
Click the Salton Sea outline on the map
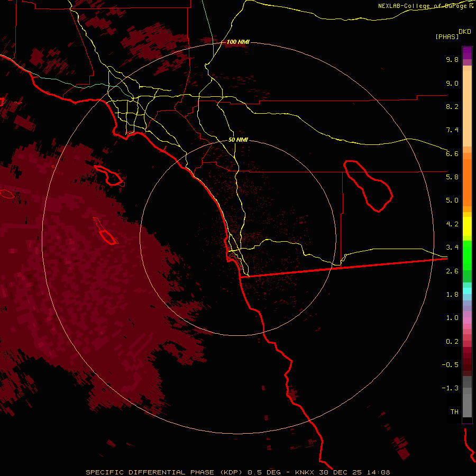click(x=368, y=186)
